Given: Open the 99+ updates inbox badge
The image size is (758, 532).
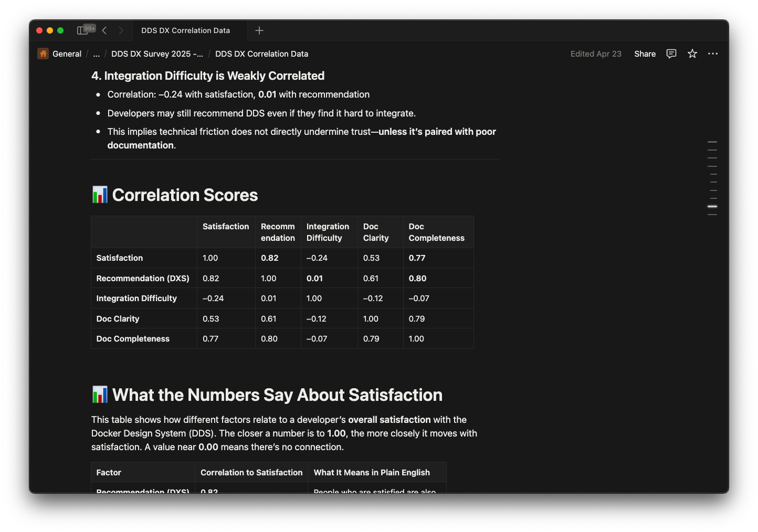Looking at the screenshot, I should [89, 29].
